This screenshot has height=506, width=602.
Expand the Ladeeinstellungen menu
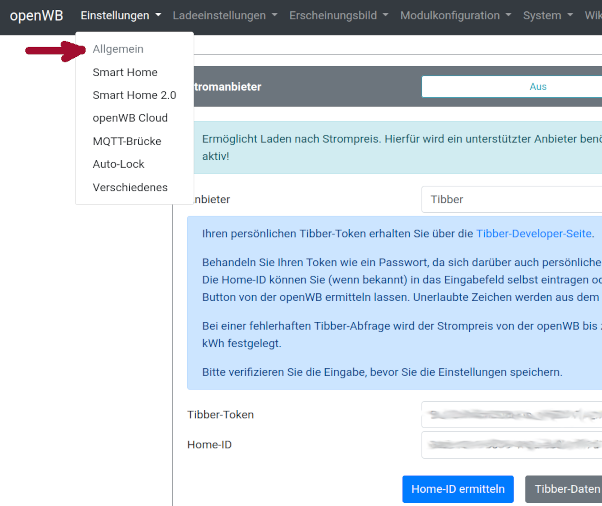pos(225,16)
